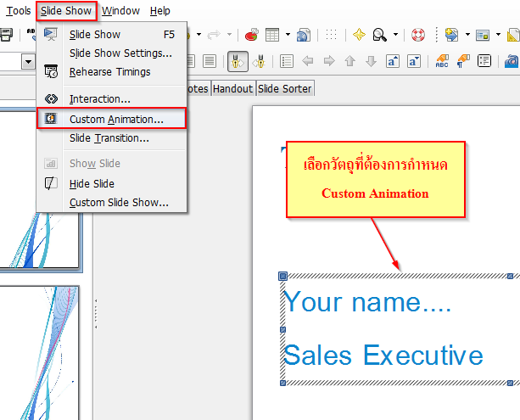Click the middle-left text box handle
This screenshot has height=420, width=520.
click(x=282, y=329)
